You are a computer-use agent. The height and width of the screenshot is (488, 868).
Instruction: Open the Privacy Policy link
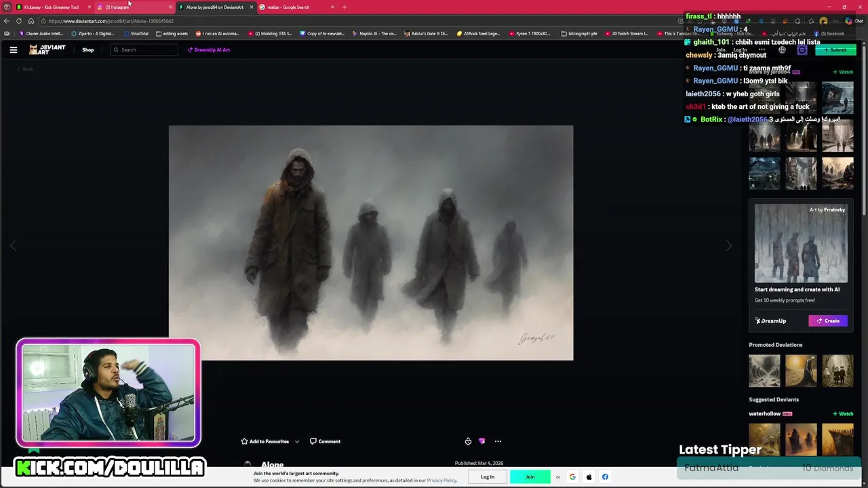(x=441, y=481)
